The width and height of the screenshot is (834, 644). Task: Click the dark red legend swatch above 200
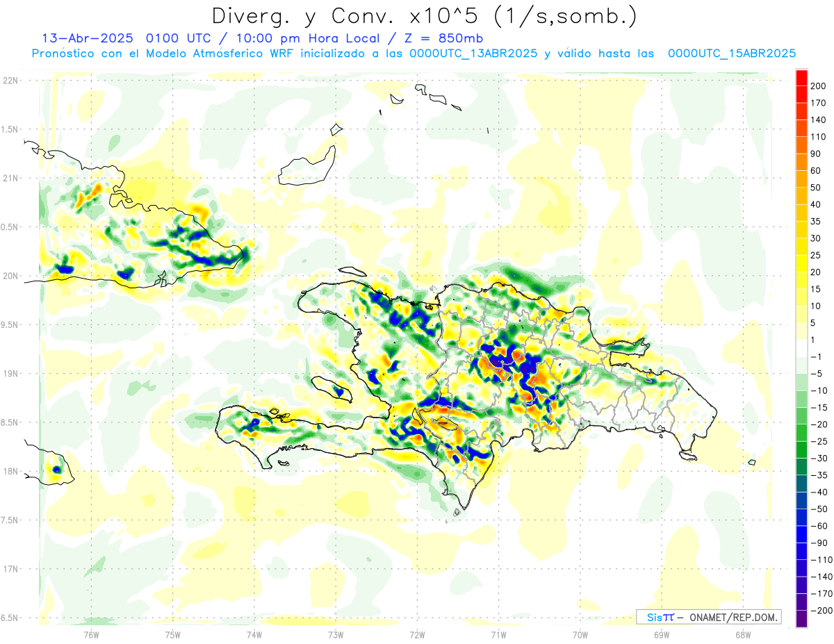pos(801,78)
